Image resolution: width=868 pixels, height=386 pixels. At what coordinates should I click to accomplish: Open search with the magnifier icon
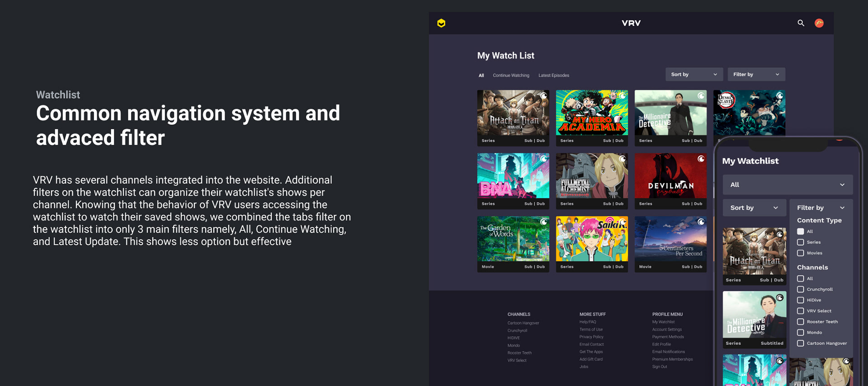(x=801, y=23)
